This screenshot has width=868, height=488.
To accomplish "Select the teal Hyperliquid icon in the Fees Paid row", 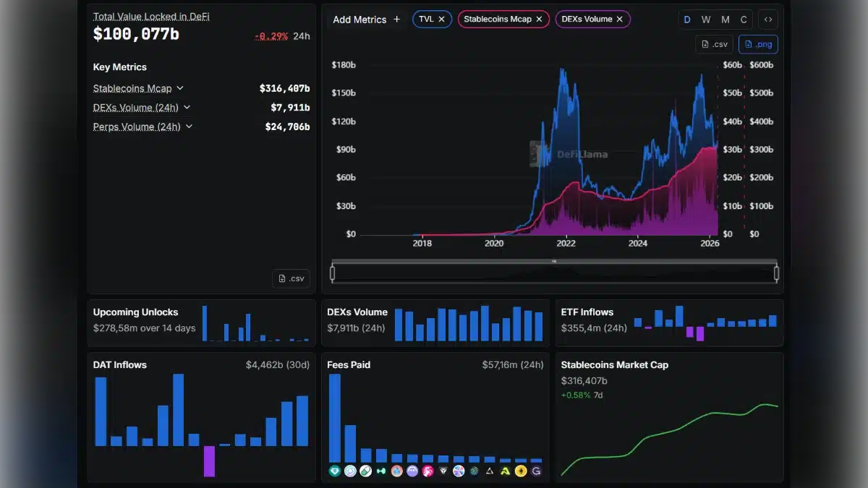I will click(334, 470).
